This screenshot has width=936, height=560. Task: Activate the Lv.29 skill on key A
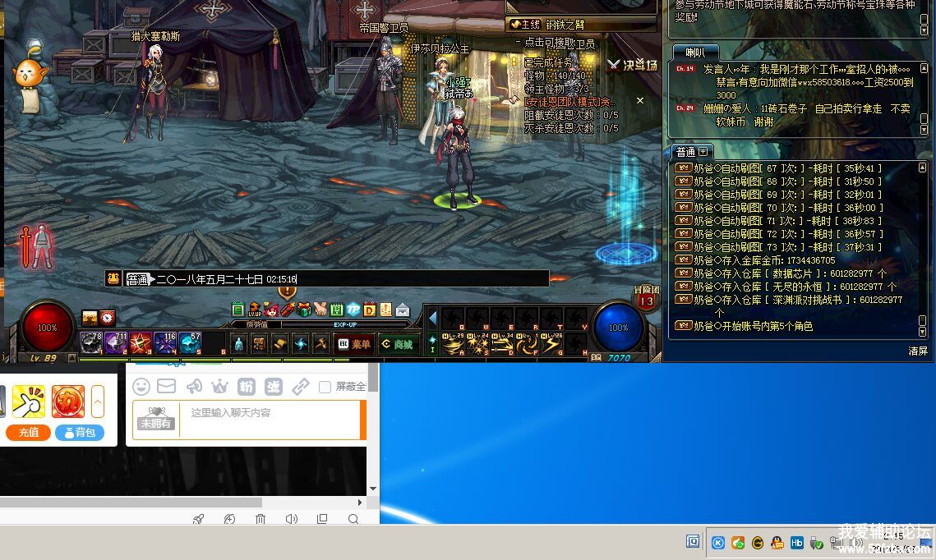(x=453, y=344)
